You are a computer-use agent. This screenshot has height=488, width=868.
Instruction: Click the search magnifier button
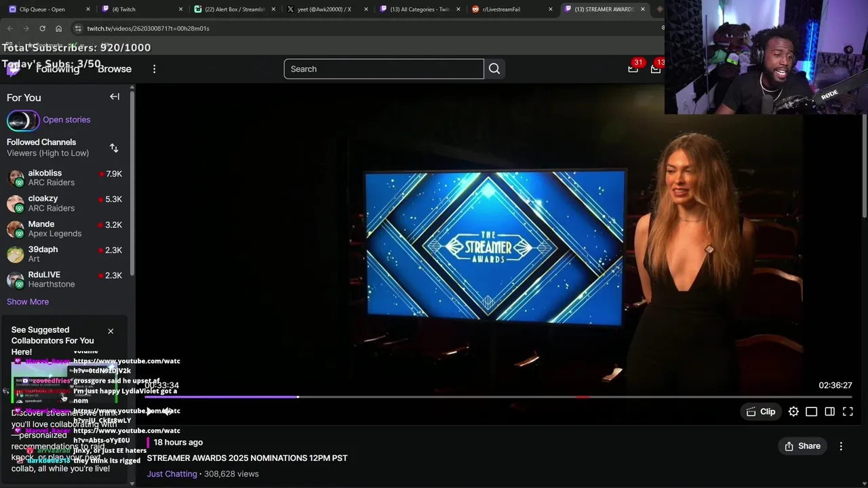coord(494,68)
